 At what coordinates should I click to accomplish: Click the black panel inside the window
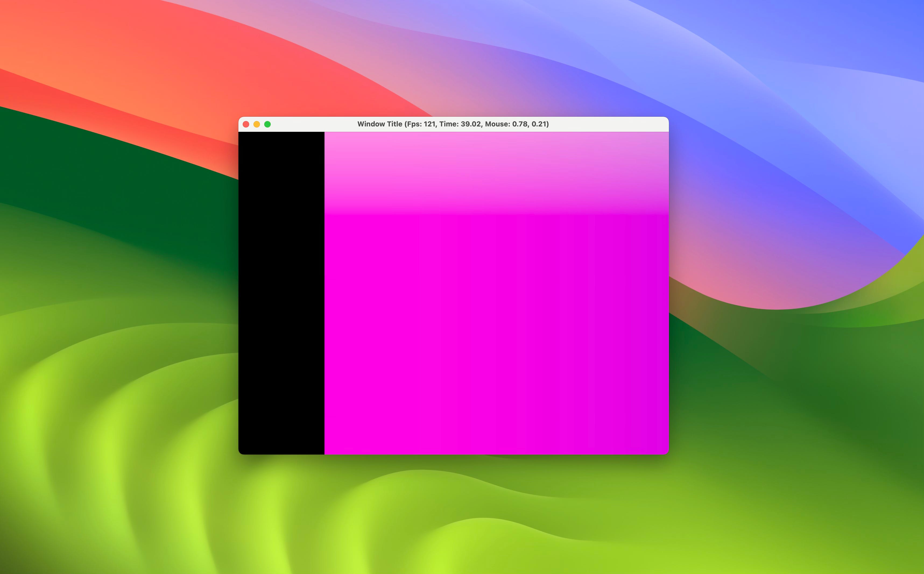pyautogui.click(x=281, y=292)
